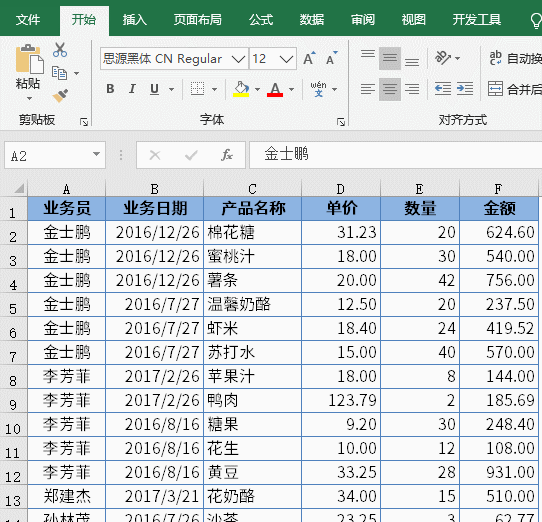Open the font name dropdown
Viewport: 542px width, 522px height.
pyautogui.click(x=239, y=59)
